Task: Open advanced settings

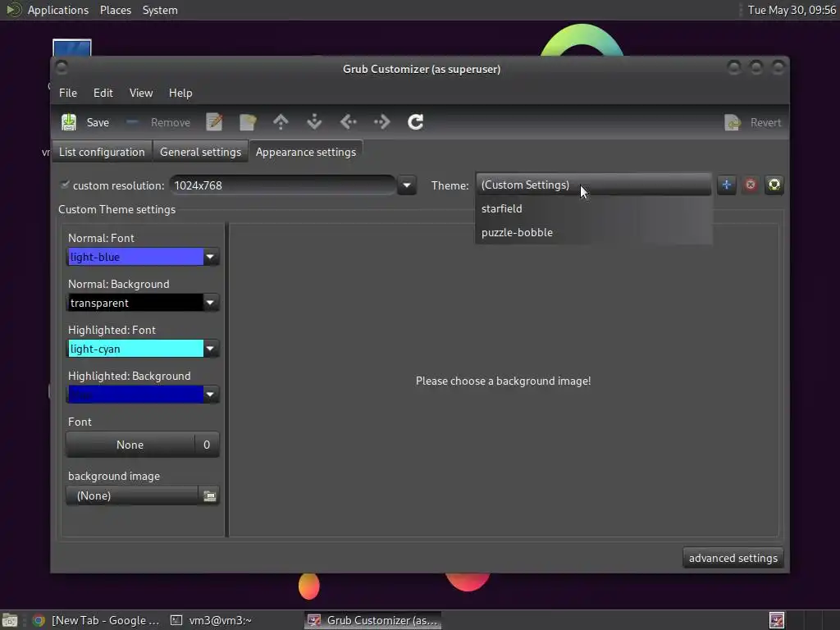Action: (x=733, y=558)
